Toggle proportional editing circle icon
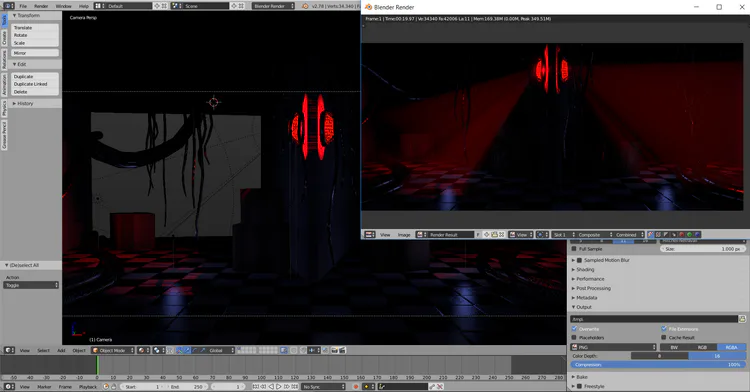 pyautogui.click(x=293, y=350)
